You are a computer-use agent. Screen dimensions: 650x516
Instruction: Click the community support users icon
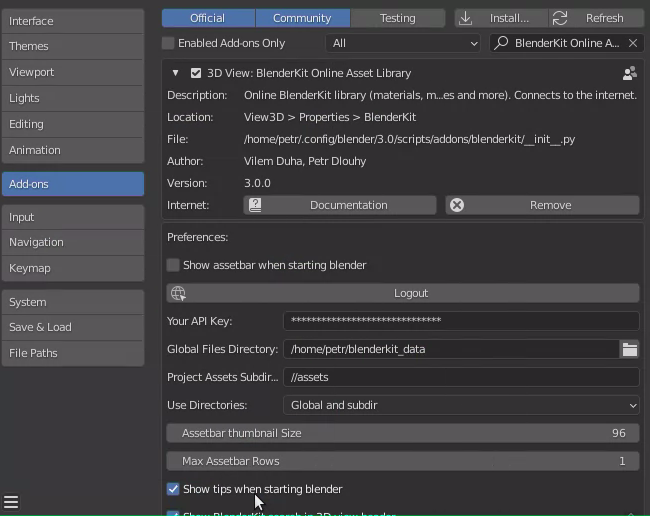click(x=629, y=73)
